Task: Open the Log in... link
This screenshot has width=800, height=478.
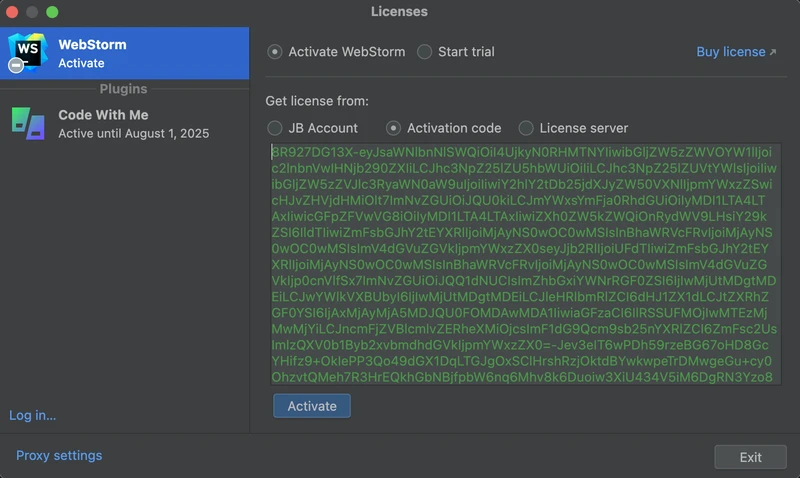Action: coord(32,415)
